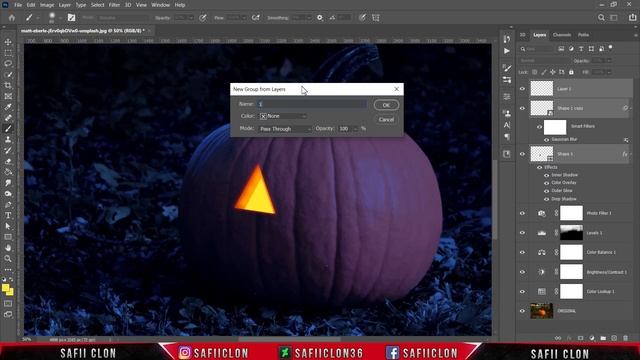Click the add layer mask icon
The height and width of the screenshot is (360, 640).
point(580,338)
